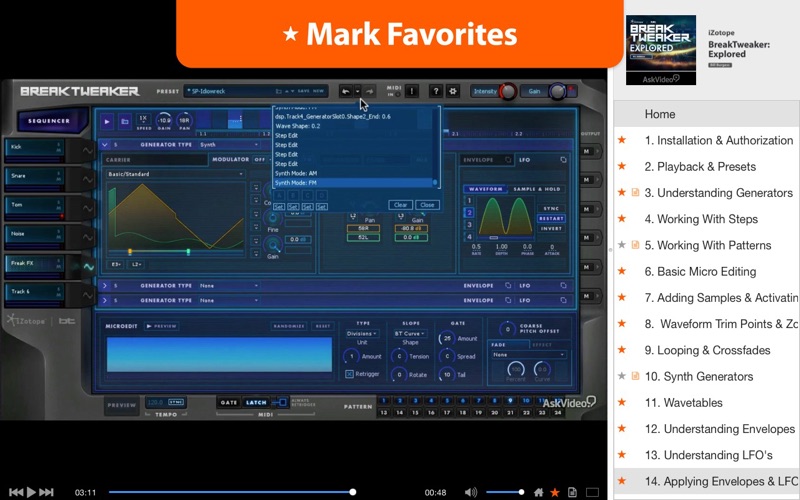Viewport: 800px width, 500px height.
Task: Click the Snare track waveform icon
Action: [88, 180]
